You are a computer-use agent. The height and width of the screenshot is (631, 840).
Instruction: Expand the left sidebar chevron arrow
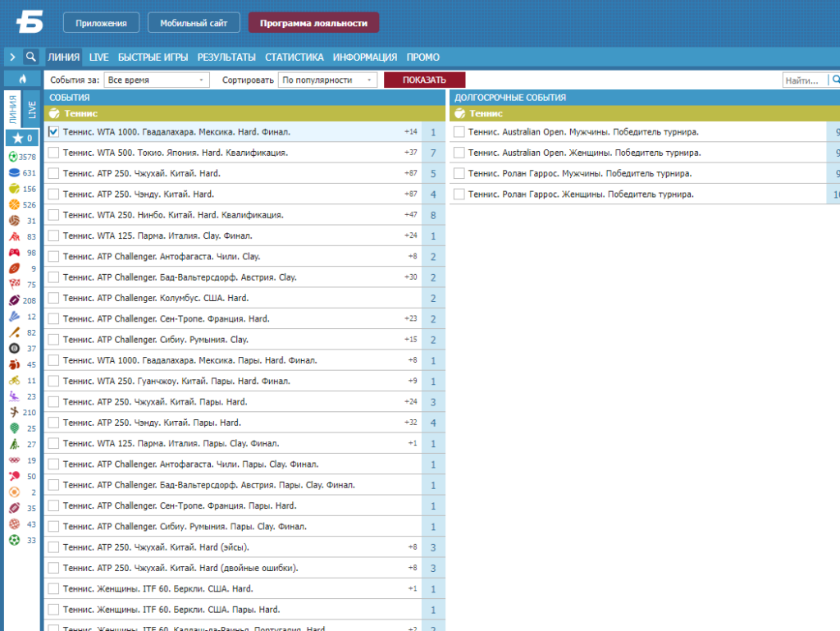coord(12,57)
